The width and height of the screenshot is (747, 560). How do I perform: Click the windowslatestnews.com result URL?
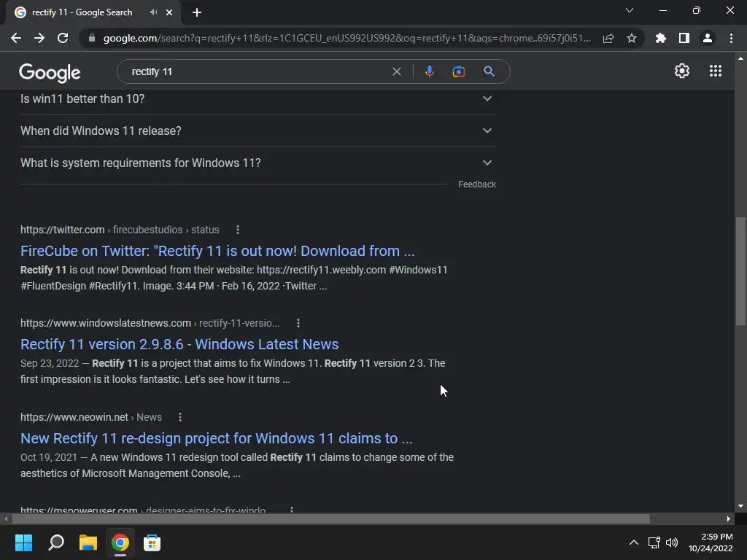(x=150, y=323)
